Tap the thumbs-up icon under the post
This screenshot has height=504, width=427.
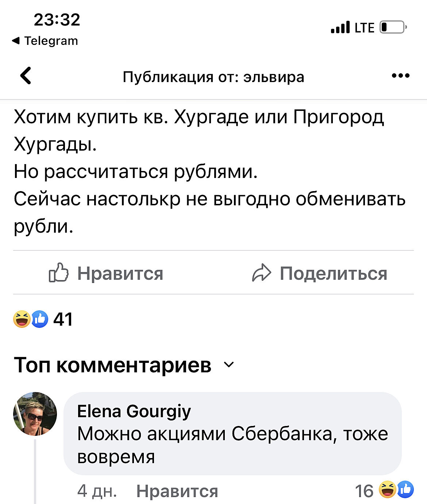(59, 273)
